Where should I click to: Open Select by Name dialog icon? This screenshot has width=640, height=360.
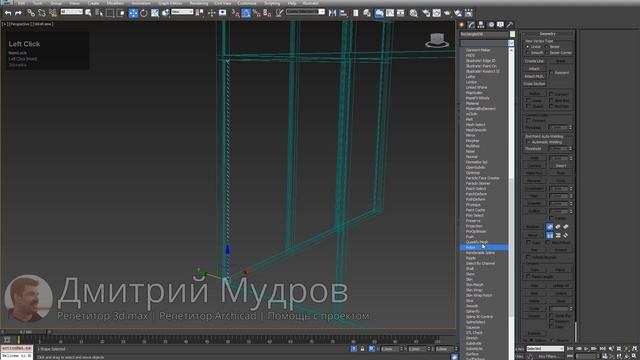[99, 13]
